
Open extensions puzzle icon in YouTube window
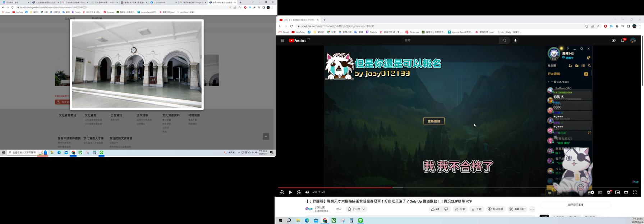click(617, 26)
